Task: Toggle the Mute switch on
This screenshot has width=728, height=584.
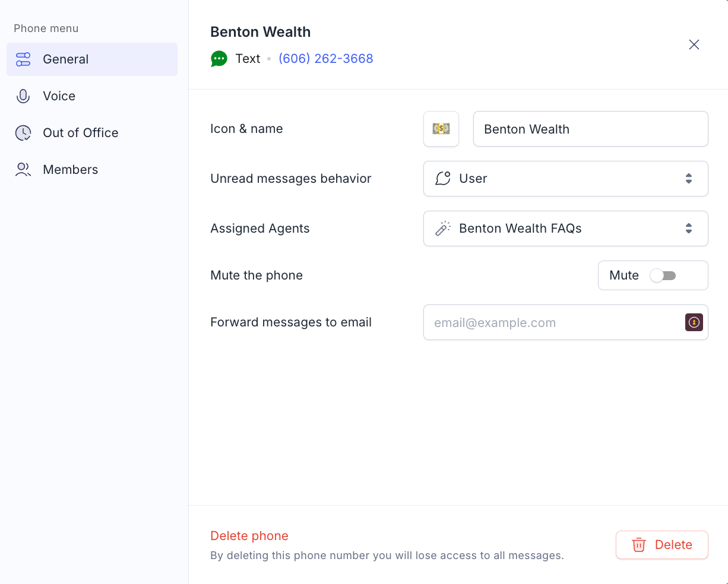Action: (x=663, y=275)
